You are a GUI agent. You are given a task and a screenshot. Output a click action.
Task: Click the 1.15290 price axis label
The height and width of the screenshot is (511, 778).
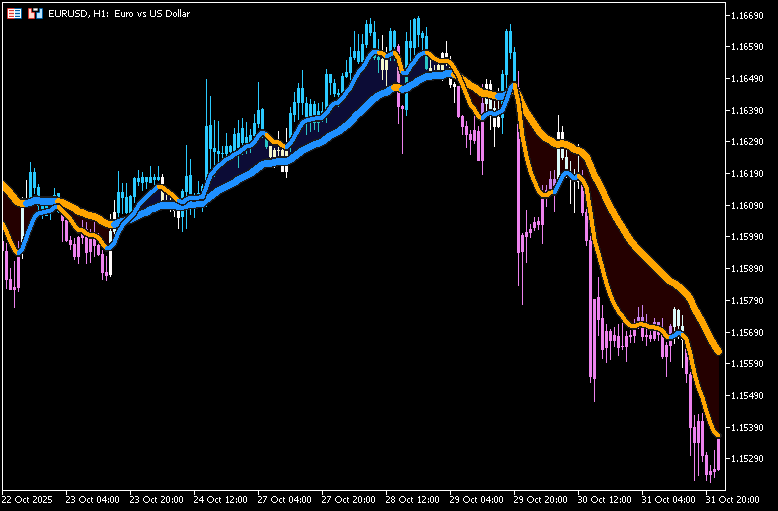click(749, 459)
